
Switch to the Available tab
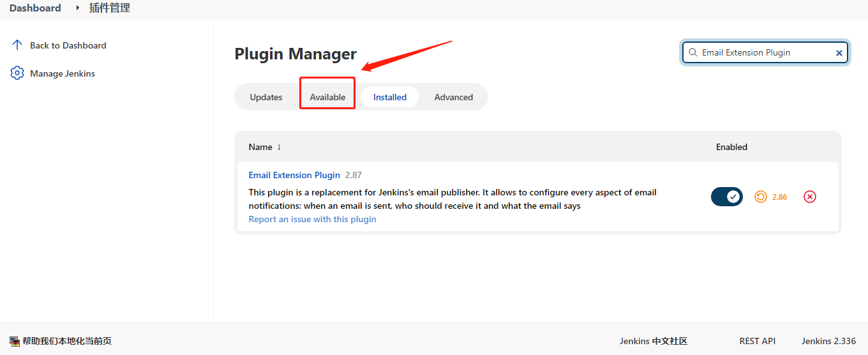[327, 97]
